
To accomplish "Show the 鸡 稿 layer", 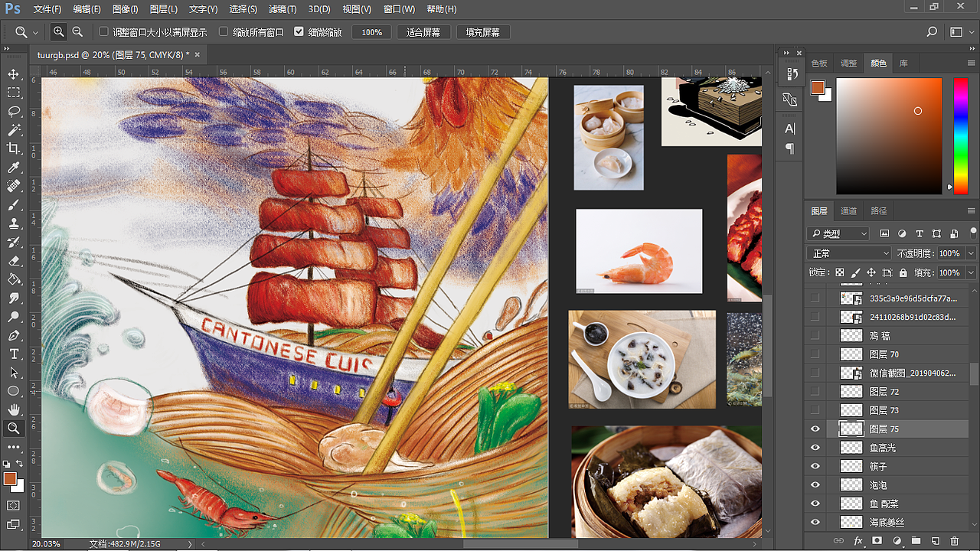I will click(815, 335).
